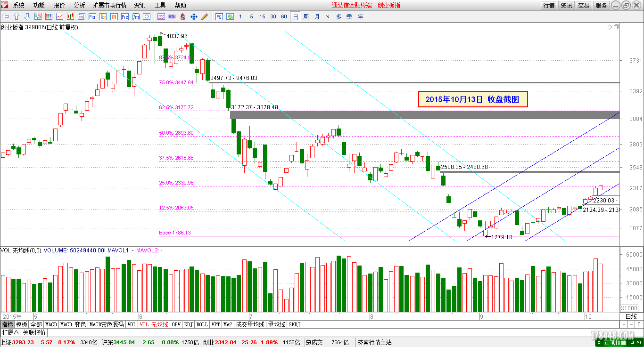This screenshot has height=347, width=644.
Task: Click the wave indicator chart toolbar icon
Action: pos(161,16)
